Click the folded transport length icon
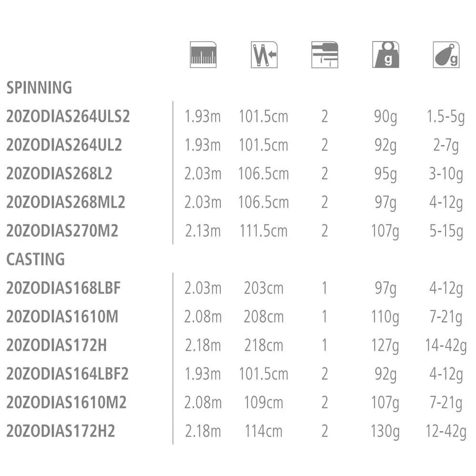The width and height of the screenshot is (476, 476). coord(264,55)
